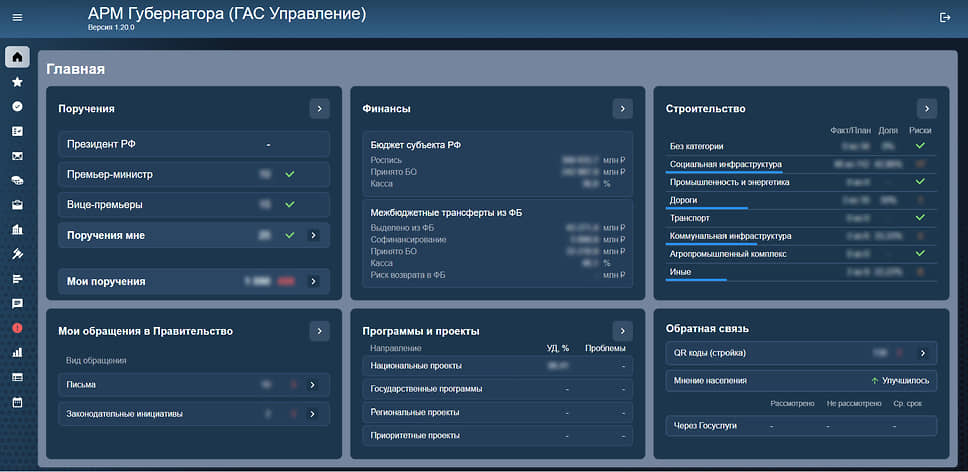Select the Вице-премьеры row
The image size is (968, 472).
[194, 204]
